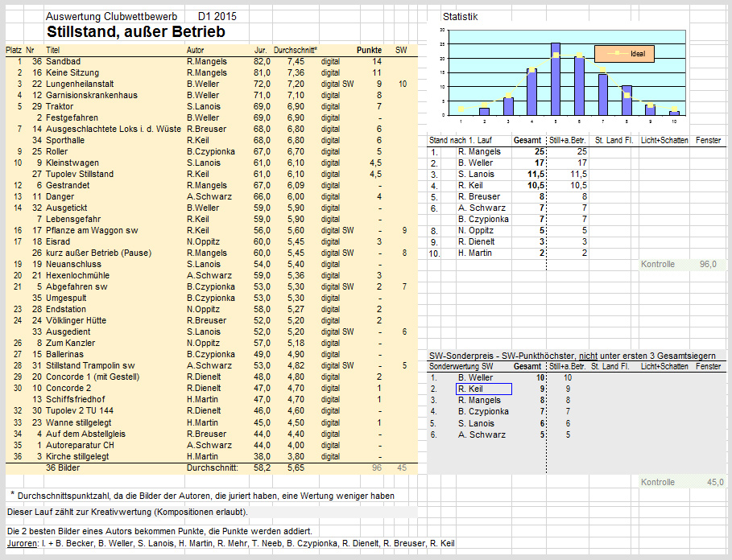
Task: Select the "Kirche stillgelegt" title cell
Action: [77, 456]
